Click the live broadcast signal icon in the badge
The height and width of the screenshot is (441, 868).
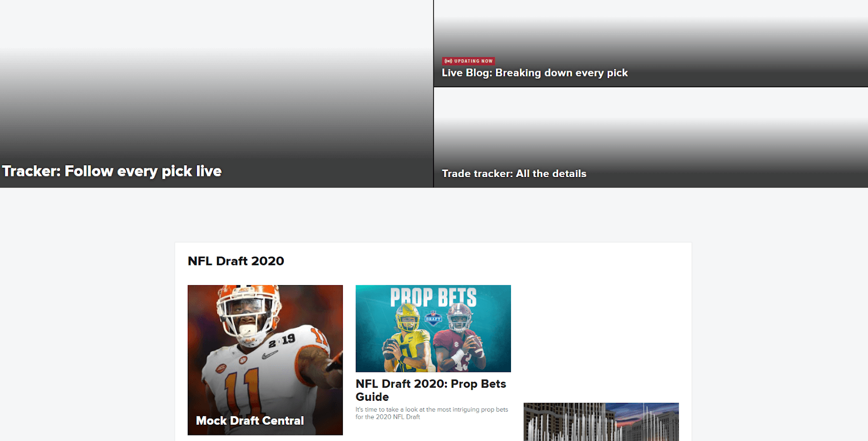448,61
